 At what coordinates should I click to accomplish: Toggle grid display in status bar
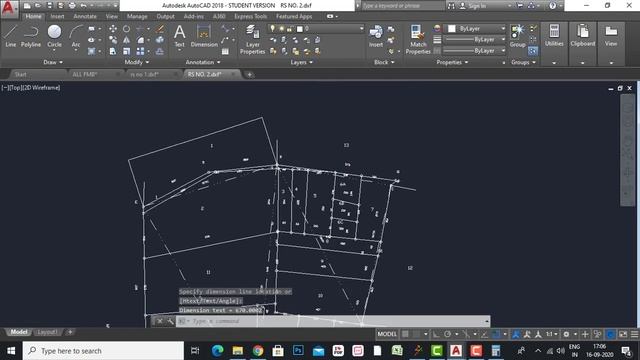coord(405,334)
